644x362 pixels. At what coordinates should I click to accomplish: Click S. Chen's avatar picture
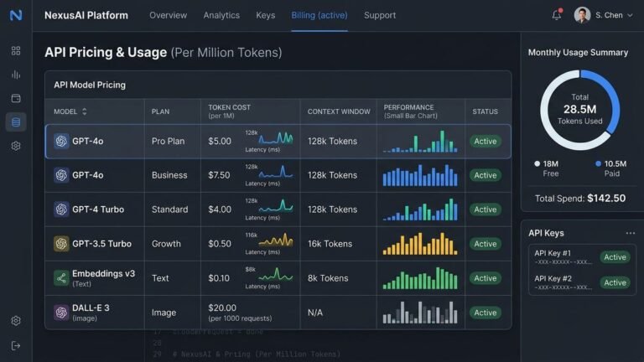582,15
